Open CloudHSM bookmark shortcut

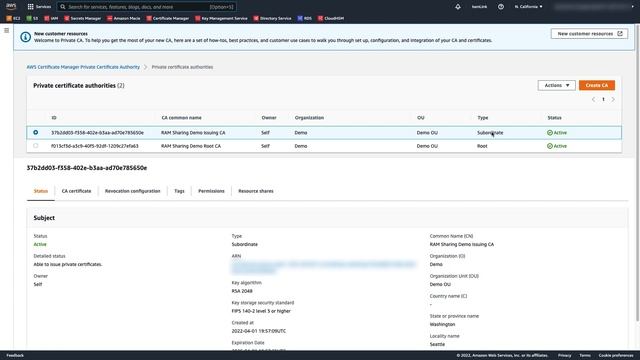pyautogui.click(x=331, y=18)
